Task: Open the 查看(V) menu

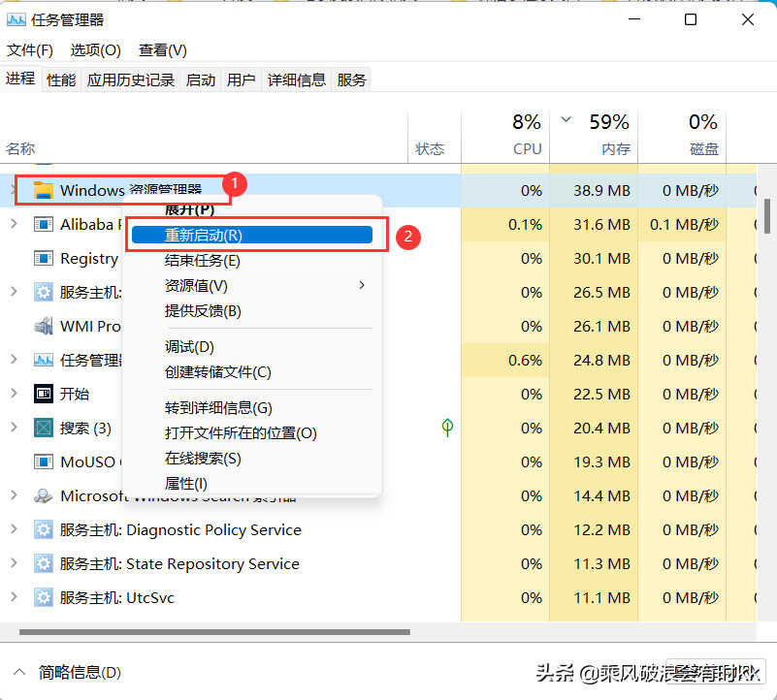Action: (x=163, y=50)
